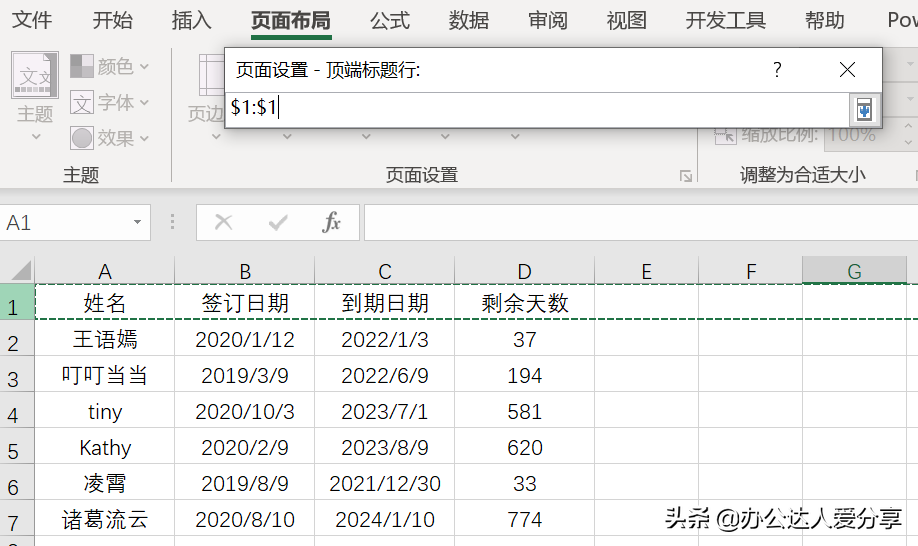Click the 到期日期 header cell
The image size is (918, 546).
tap(385, 303)
